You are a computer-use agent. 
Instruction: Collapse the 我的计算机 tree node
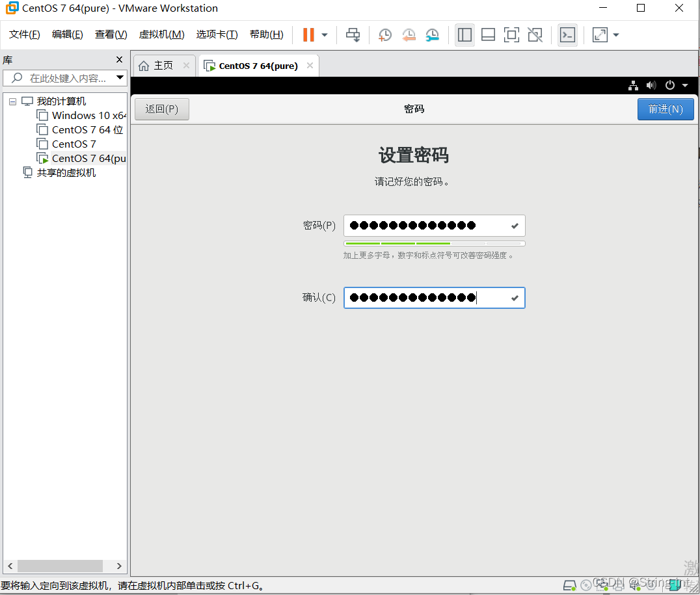pos(12,101)
